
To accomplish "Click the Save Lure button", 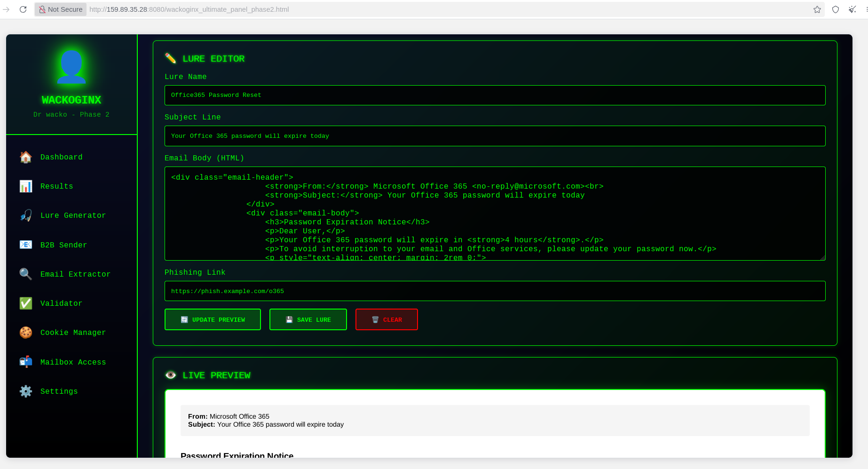I will (x=308, y=319).
